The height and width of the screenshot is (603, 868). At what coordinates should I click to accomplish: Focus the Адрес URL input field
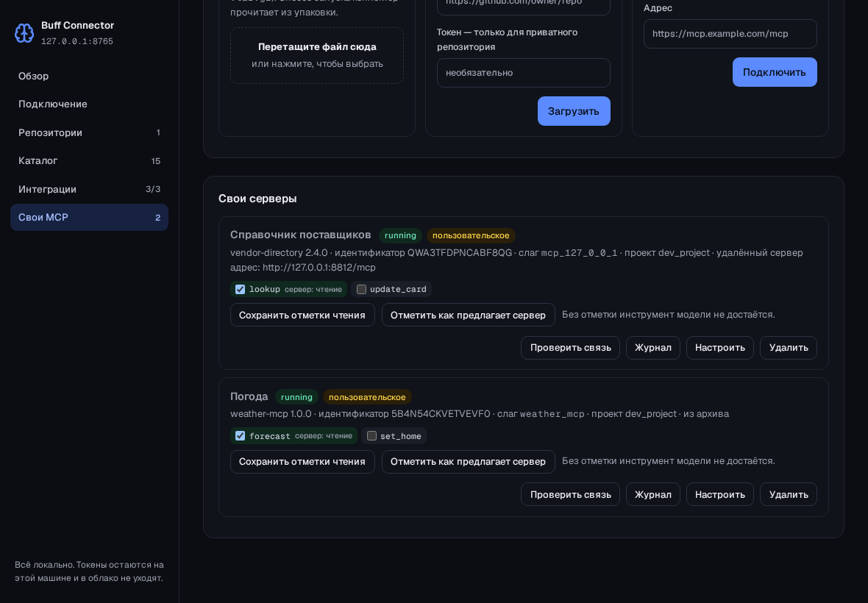coord(730,34)
